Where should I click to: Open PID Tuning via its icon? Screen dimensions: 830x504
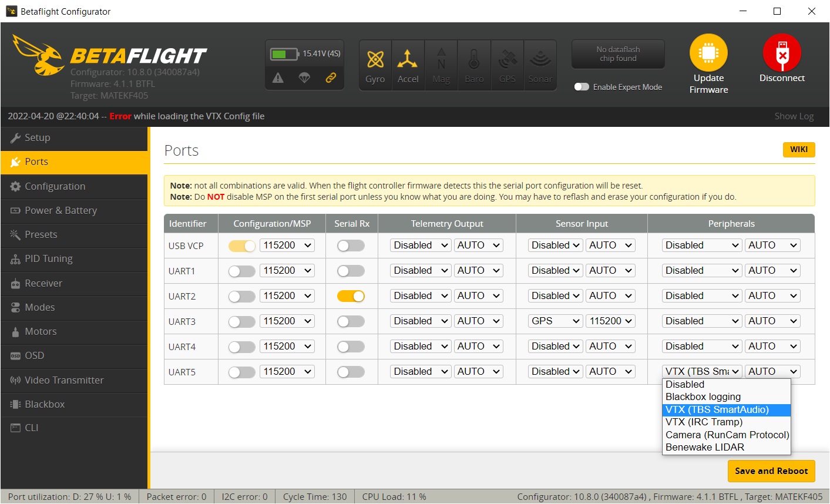[x=16, y=259]
